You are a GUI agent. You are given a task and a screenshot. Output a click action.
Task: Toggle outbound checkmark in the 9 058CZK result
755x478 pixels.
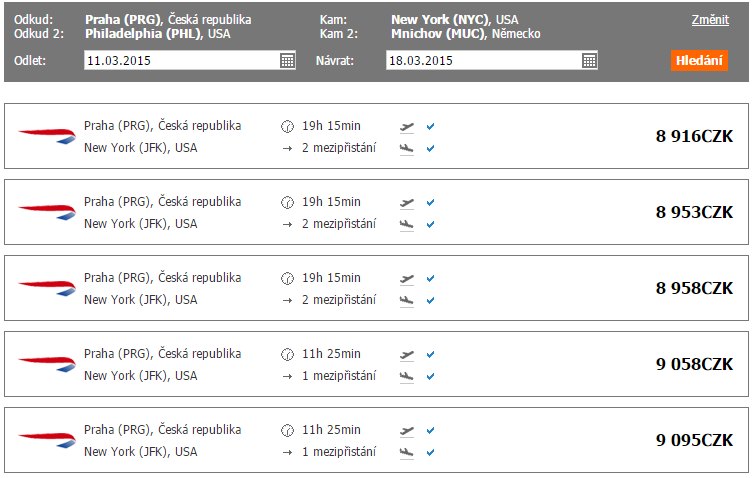pyautogui.click(x=430, y=354)
